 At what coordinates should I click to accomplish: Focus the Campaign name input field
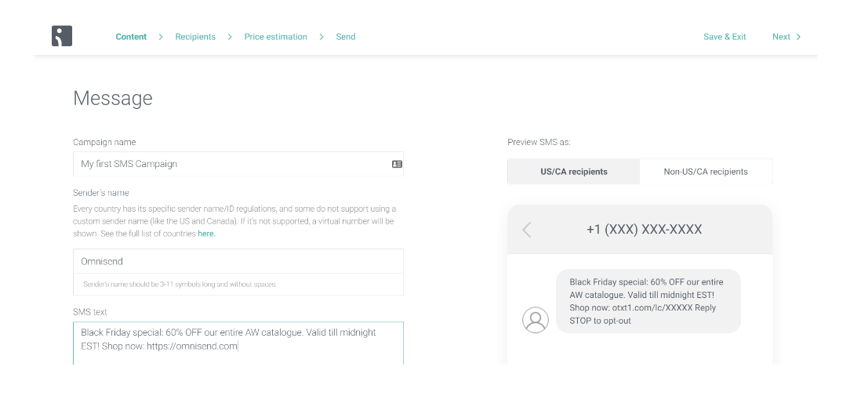(x=238, y=164)
